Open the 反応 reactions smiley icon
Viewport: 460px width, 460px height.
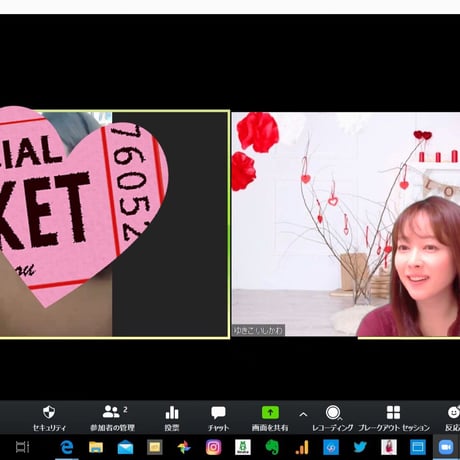[453, 418]
